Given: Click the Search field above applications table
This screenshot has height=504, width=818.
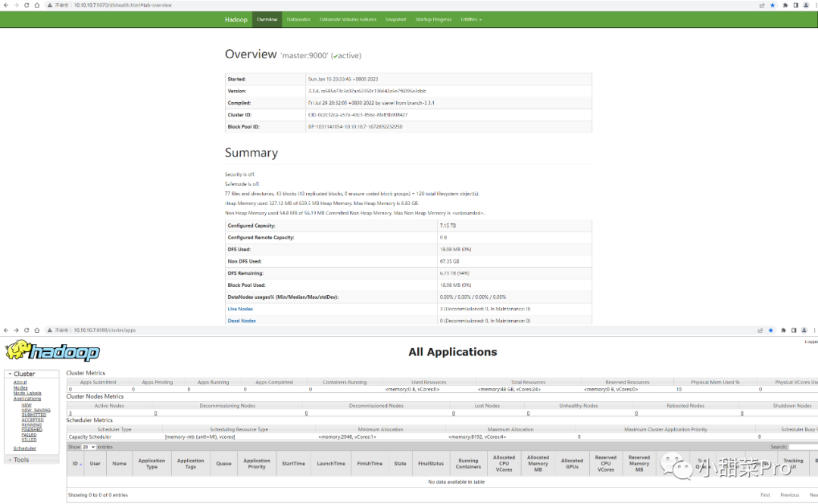Looking at the screenshot, I should (804, 447).
